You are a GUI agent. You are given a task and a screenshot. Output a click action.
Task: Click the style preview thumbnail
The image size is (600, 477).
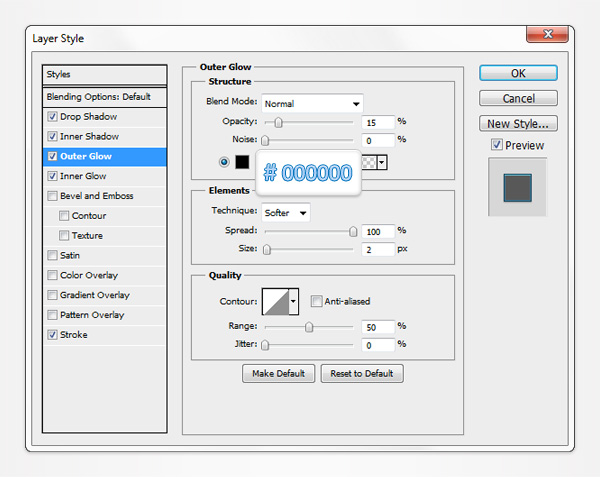[x=518, y=187]
